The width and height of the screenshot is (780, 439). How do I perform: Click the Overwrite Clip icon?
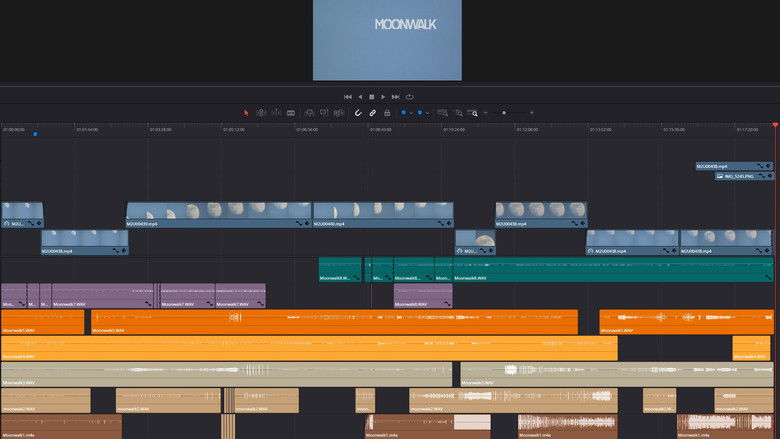(325, 113)
